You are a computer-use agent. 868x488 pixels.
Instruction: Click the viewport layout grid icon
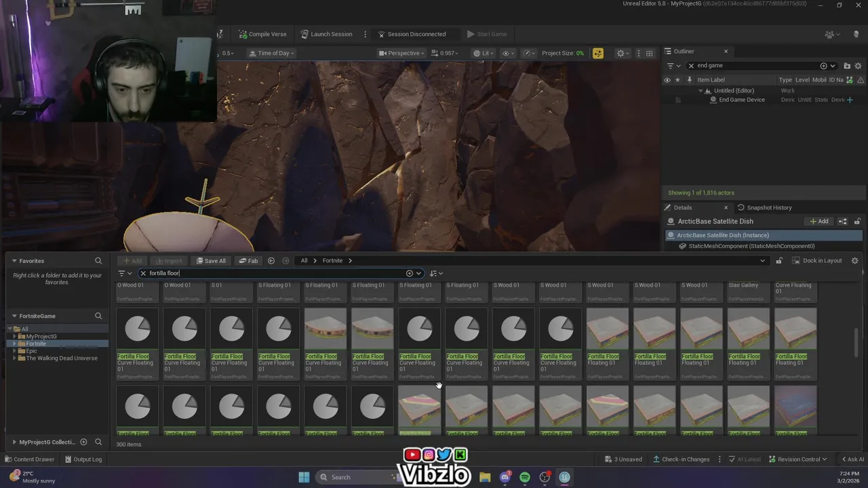click(x=649, y=53)
